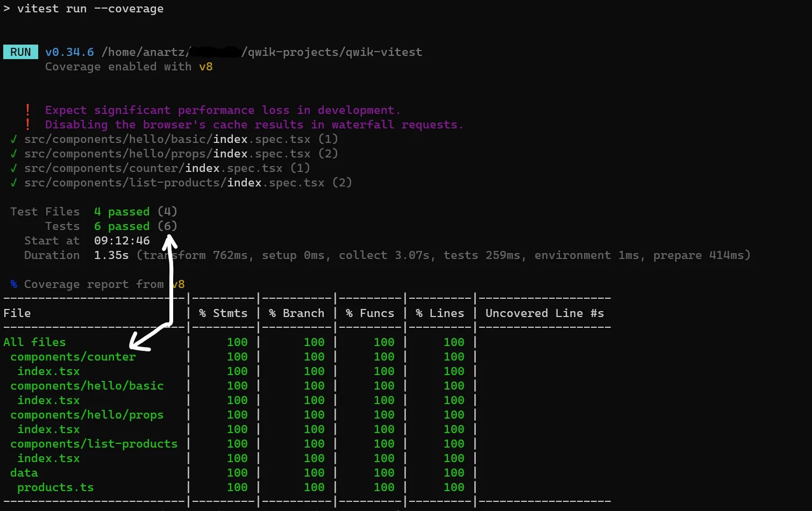812x511 pixels.
Task: Click the 'components/counter' row label
Action: (x=73, y=357)
